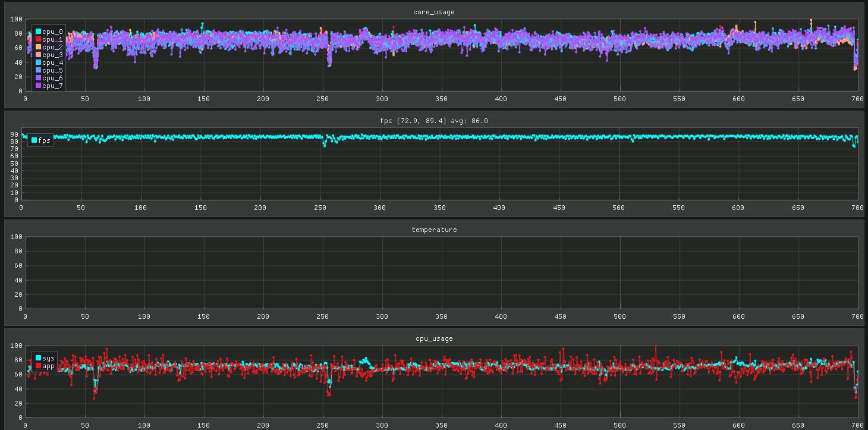Screen dimensions: 868x430
Task: Click inside the empty temperature plot area
Action: [x=440, y=272]
